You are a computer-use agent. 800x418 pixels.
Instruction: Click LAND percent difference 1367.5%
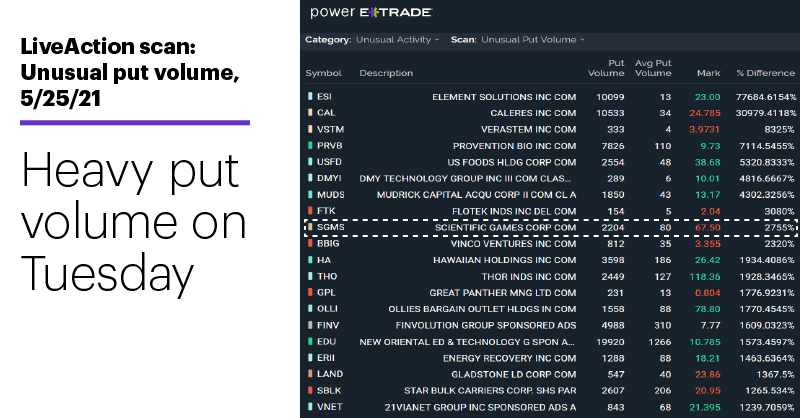[x=776, y=375]
